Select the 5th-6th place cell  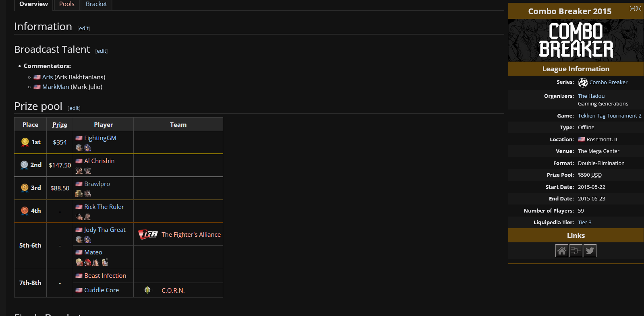coord(30,246)
